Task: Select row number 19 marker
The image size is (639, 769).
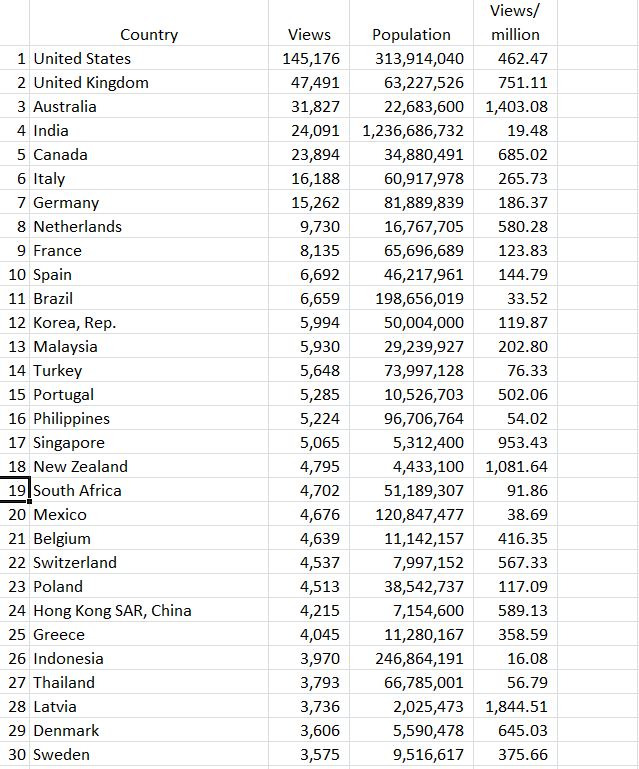Action: pos(17,491)
